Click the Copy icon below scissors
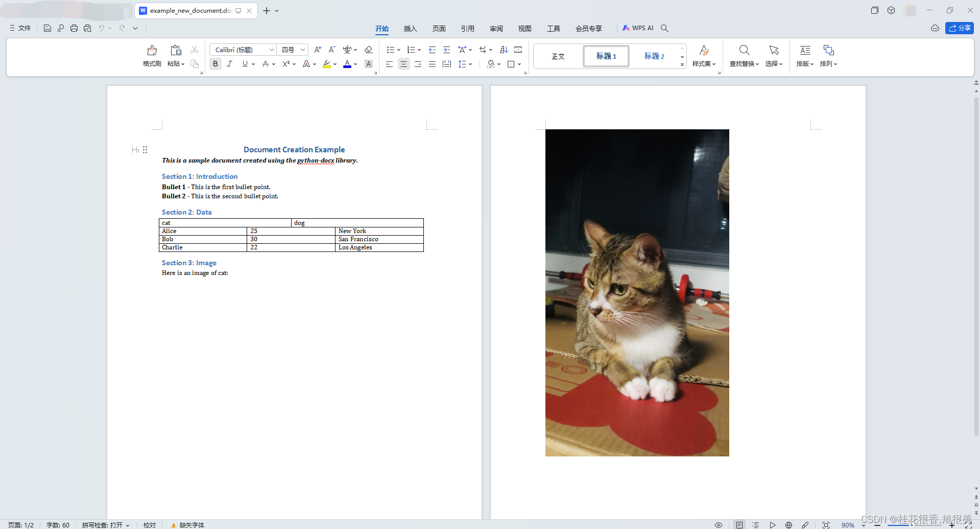The image size is (980, 529). pos(195,64)
